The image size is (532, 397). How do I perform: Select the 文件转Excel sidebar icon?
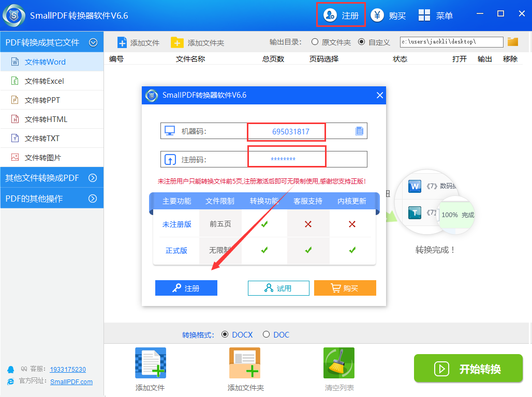[15, 81]
